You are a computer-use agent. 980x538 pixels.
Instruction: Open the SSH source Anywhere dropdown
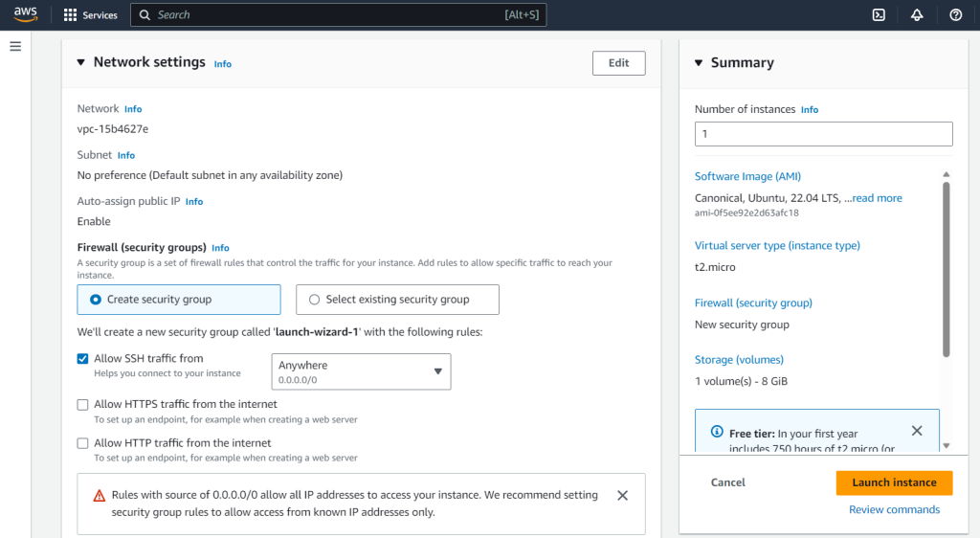361,371
